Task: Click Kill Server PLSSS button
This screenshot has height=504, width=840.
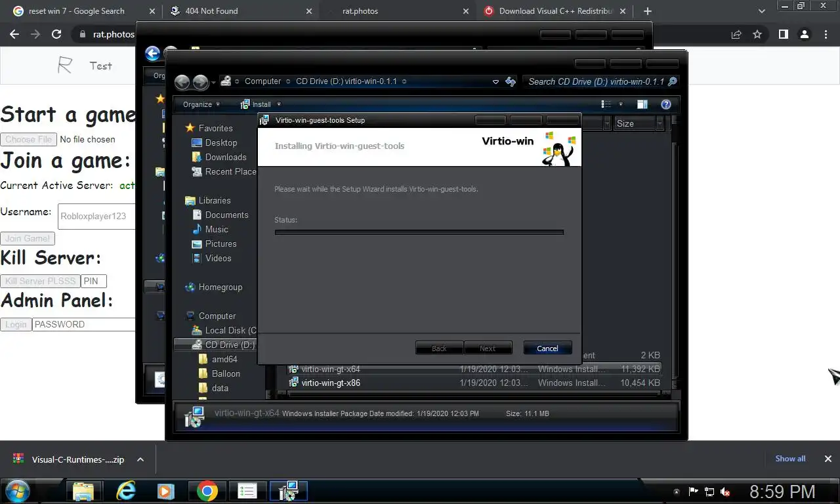Action: (x=40, y=281)
